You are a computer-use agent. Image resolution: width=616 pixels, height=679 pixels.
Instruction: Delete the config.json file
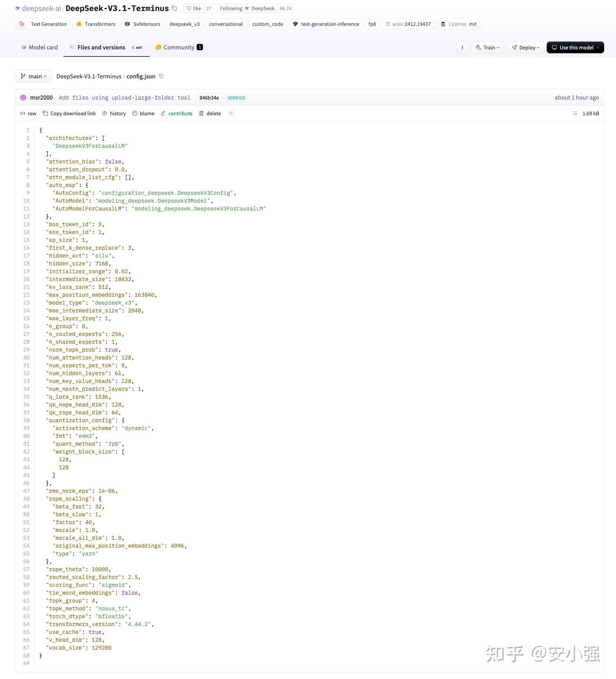click(x=210, y=113)
